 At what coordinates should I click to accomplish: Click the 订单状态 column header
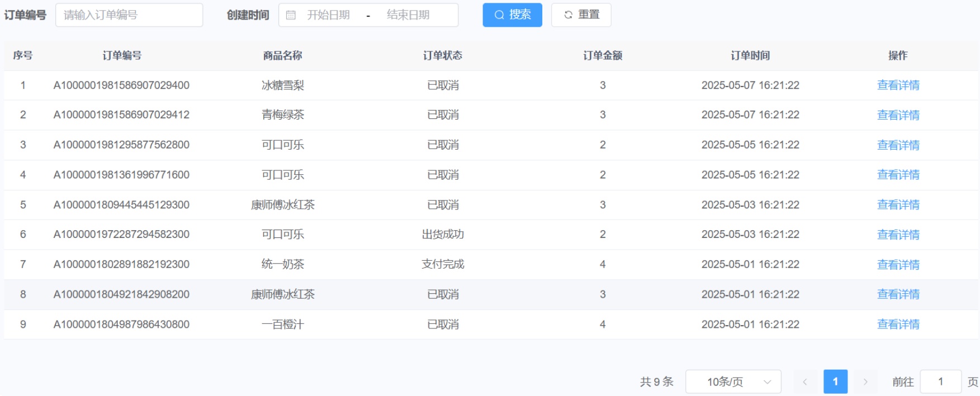coord(442,55)
